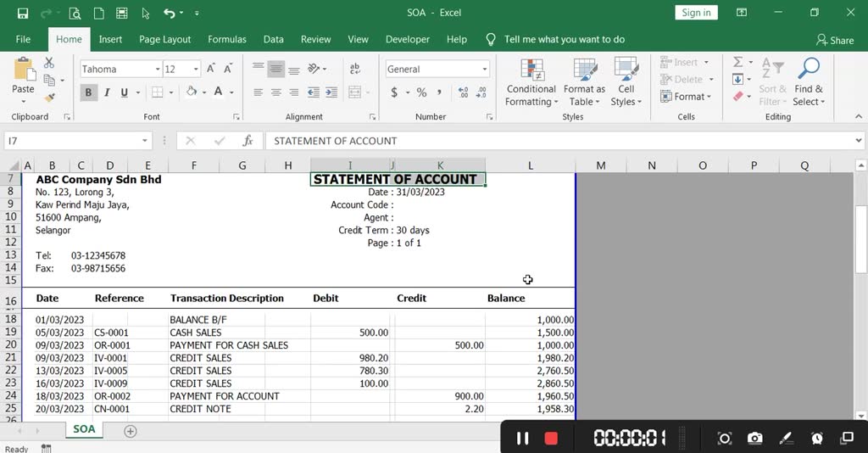The width and height of the screenshot is (868, 453).
Task: Open Font settings dialog launcher
Action: click(236, 117)
